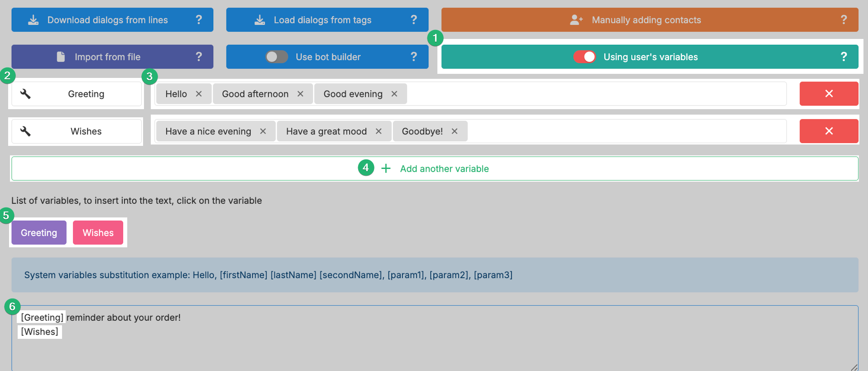This screenshot has width=868, height=371.
Task: Insert the pink Wishes variable chip
Action: 98,233
